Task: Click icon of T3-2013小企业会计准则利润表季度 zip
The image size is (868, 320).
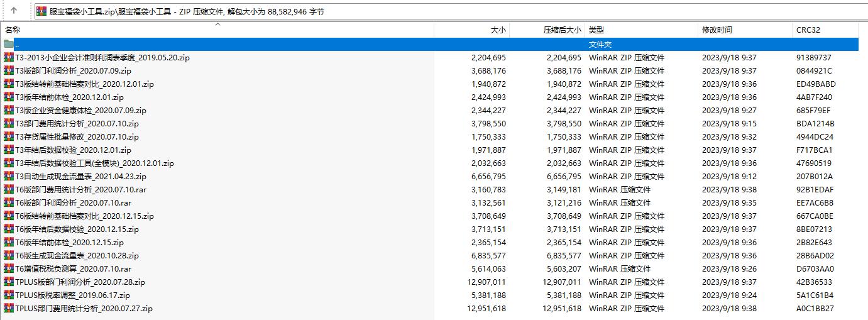Action: (x=8, y=57)
